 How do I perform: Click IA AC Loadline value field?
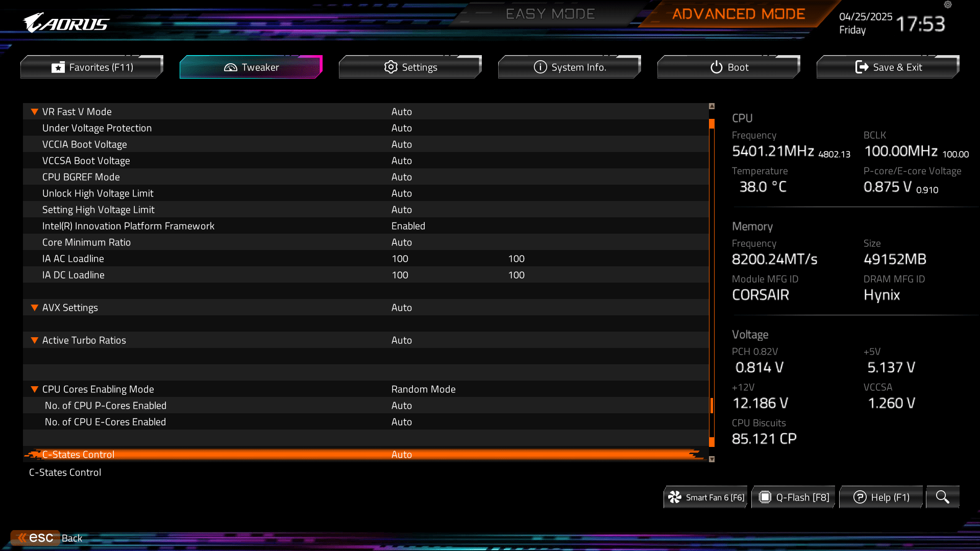click(400, 259)
